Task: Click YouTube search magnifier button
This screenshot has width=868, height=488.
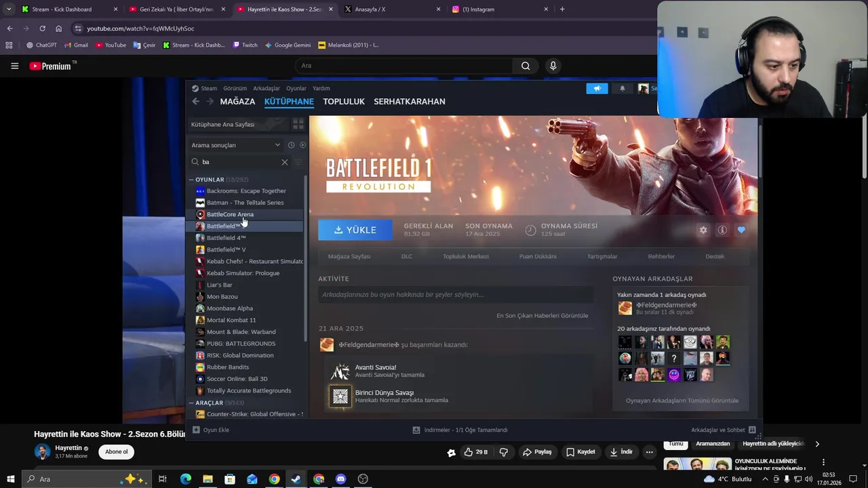Action: point(526,66)
